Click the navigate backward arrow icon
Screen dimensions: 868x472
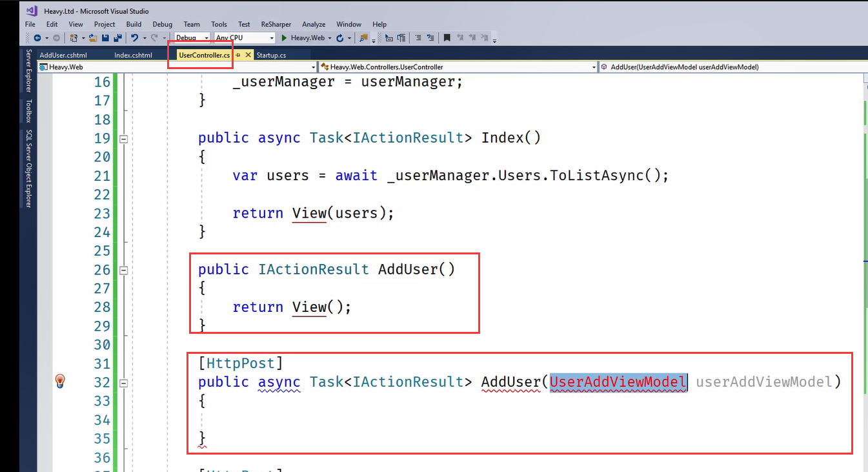pos(37,38)
